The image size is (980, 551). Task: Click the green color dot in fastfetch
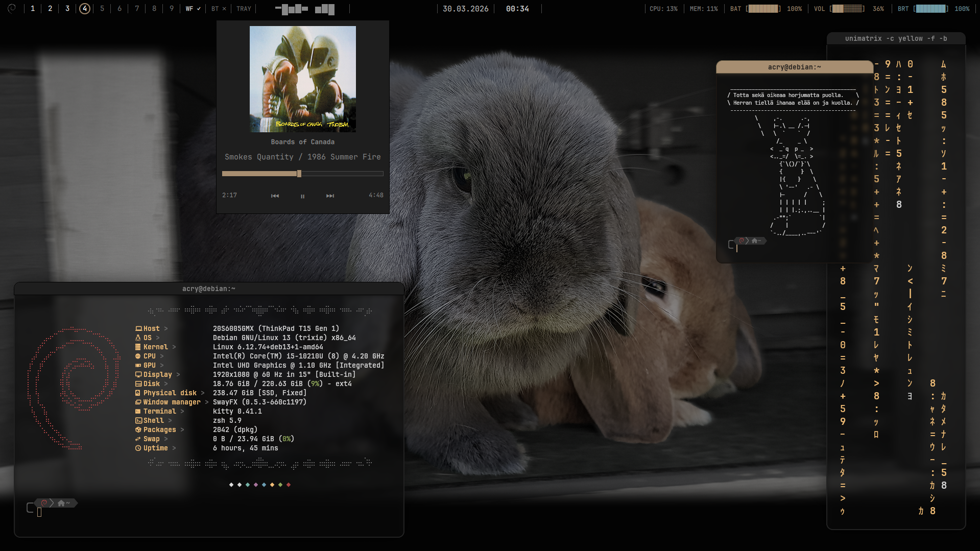tap(280, 485)
